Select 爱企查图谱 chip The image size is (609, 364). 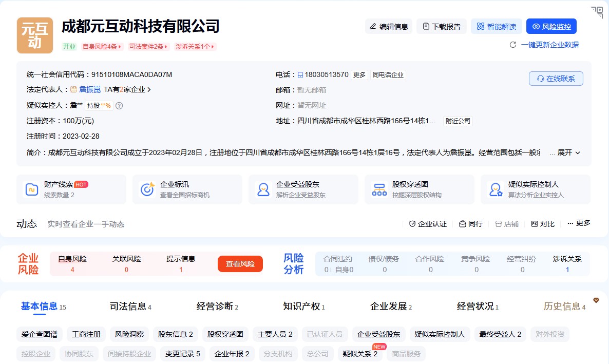[x=39, y=334]
